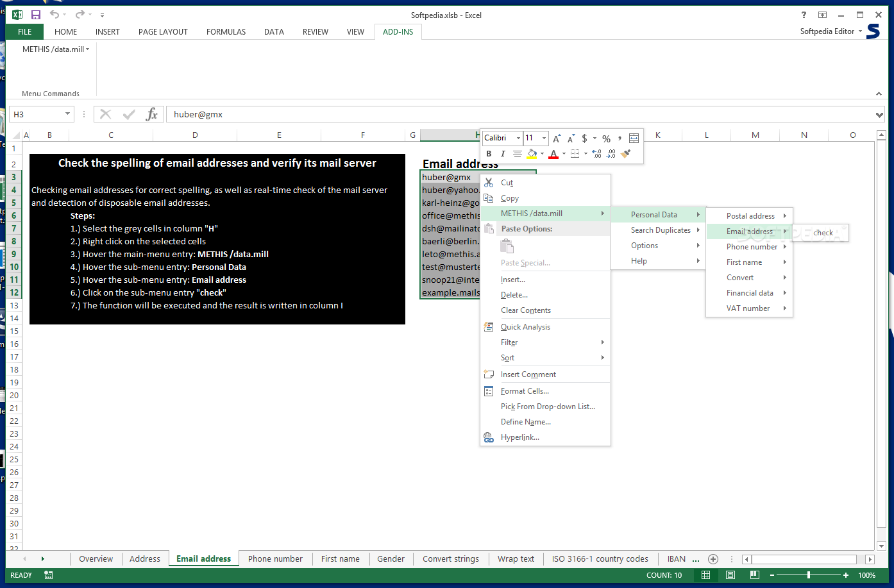
Task: Switch to Page Break Preview in status bar
Action: tap(755, 575)
